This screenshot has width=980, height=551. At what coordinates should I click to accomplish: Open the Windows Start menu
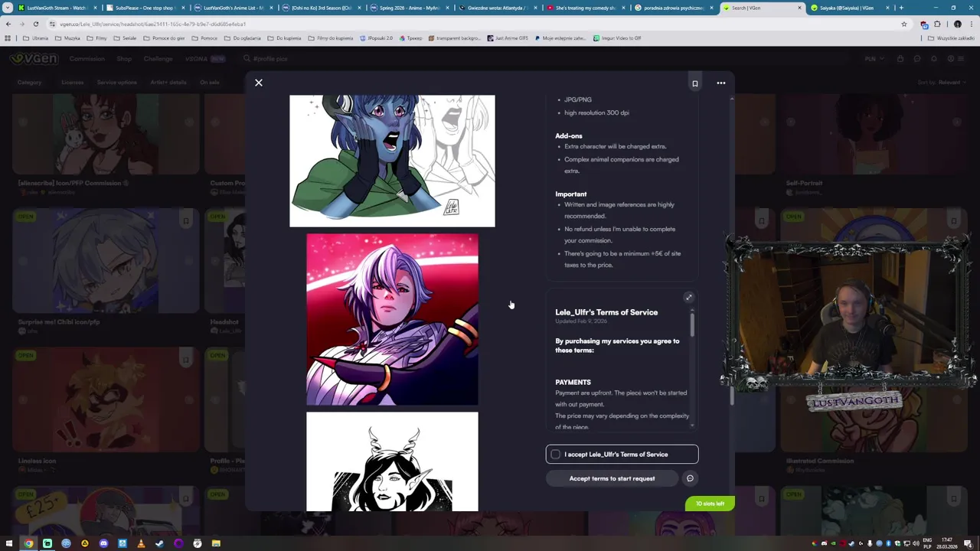click(9, 543)
